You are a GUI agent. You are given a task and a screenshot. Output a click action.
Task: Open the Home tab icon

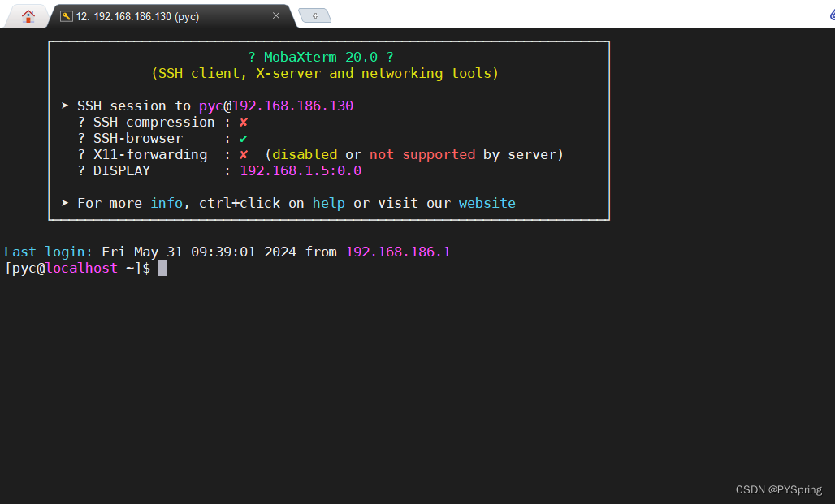click(x=28, y=16)
